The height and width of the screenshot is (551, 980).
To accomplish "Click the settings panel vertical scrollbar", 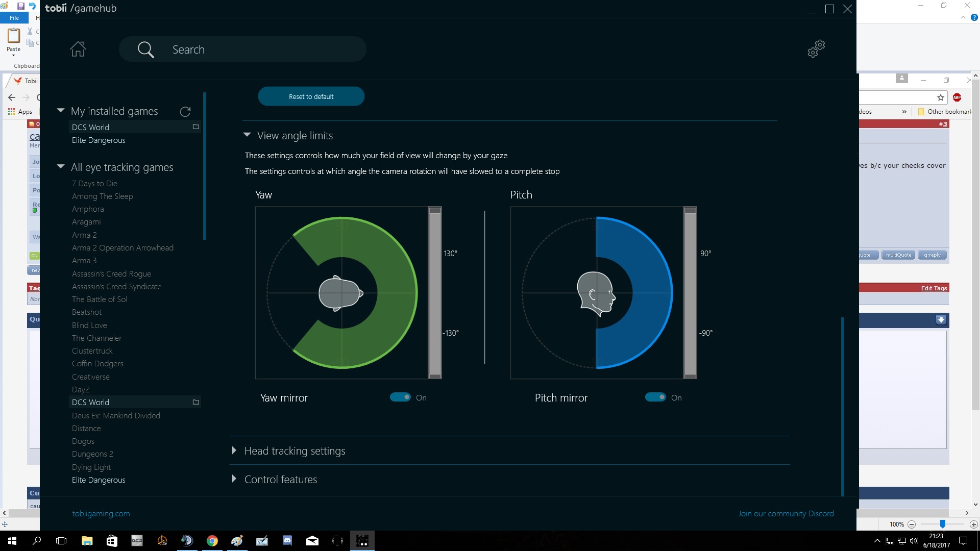I will 843,406.
